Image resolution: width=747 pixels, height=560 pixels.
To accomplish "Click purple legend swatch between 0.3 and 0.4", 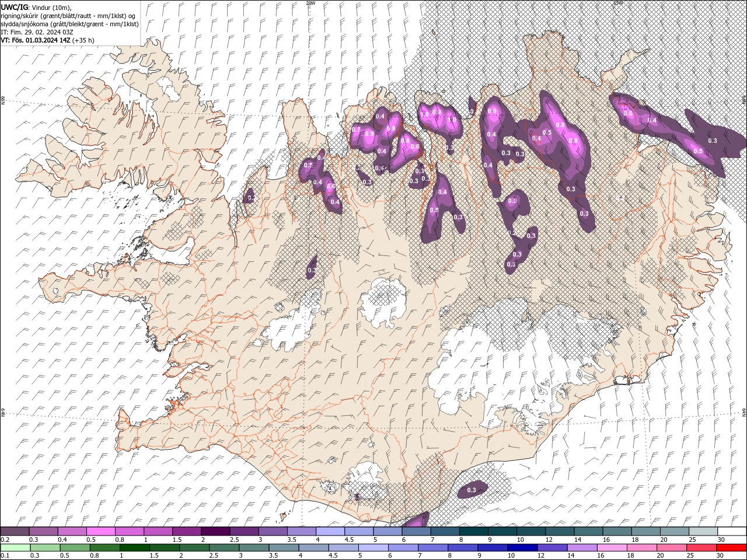I will pos(44,531).
